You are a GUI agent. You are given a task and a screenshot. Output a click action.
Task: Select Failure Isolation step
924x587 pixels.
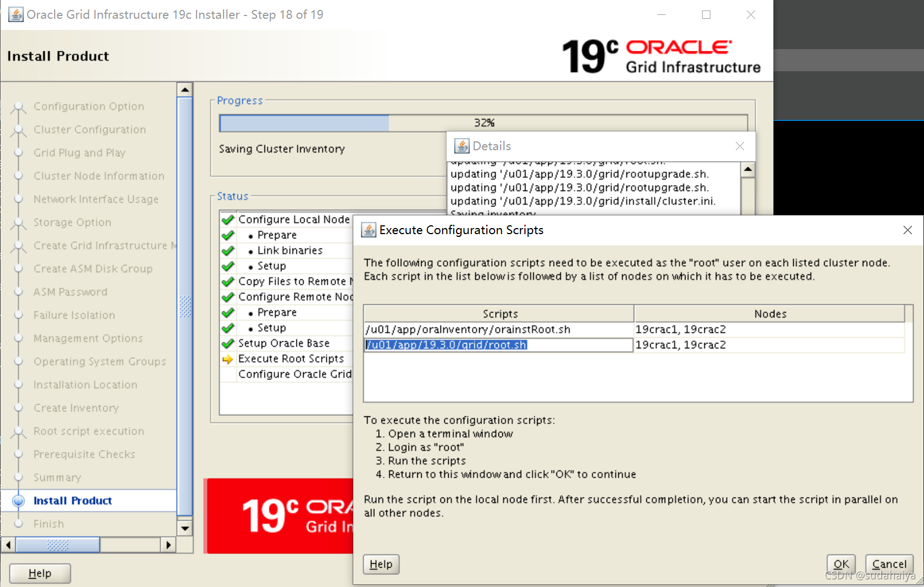point(74,315)
